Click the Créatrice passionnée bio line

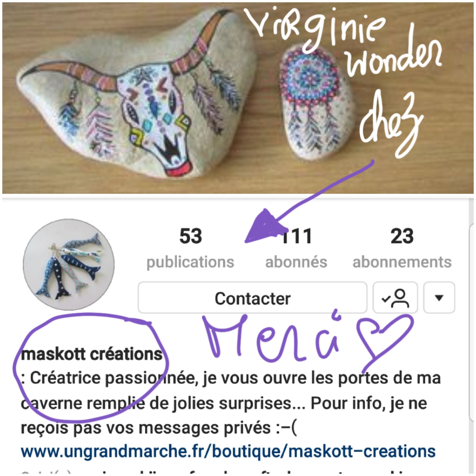pos(231,378)
